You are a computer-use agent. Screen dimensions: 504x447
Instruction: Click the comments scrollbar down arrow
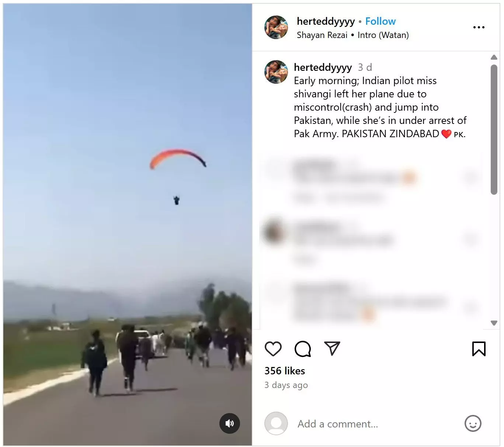click(x=494, y=323)
